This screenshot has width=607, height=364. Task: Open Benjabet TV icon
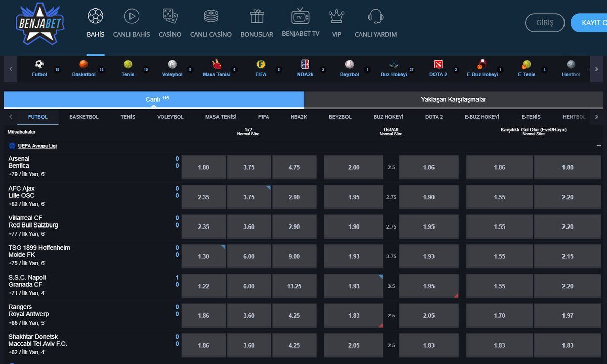click(300, 16)
